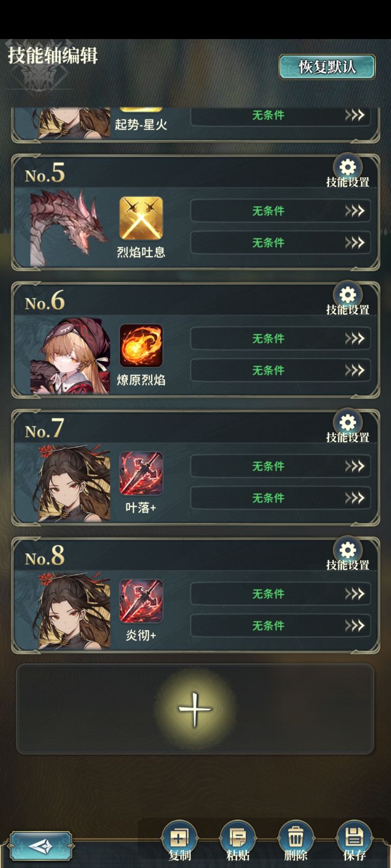Expand second 无条件 condition of No.8

pyautogui.click(x=280, y=626)
